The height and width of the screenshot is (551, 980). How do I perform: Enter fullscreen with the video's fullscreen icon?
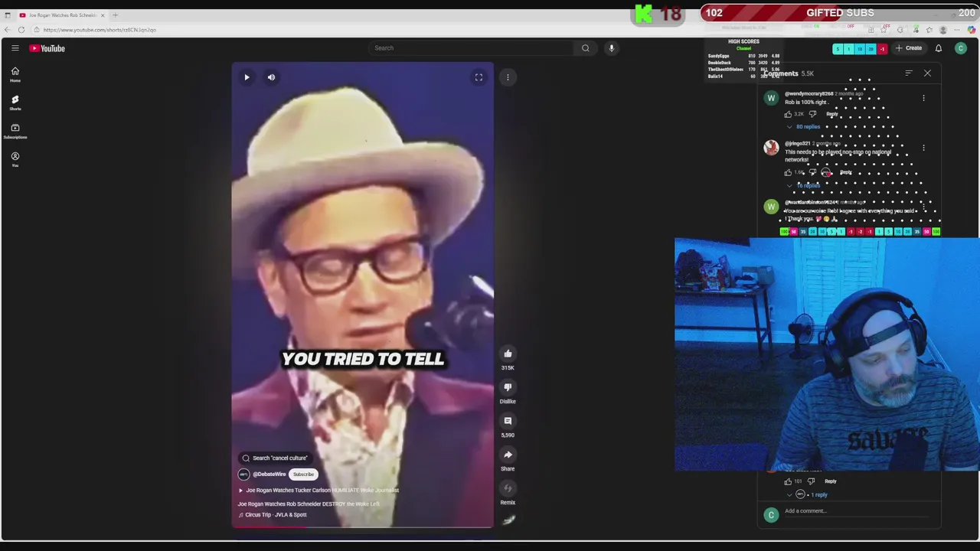pyautogui.click(x=479, y=77)
